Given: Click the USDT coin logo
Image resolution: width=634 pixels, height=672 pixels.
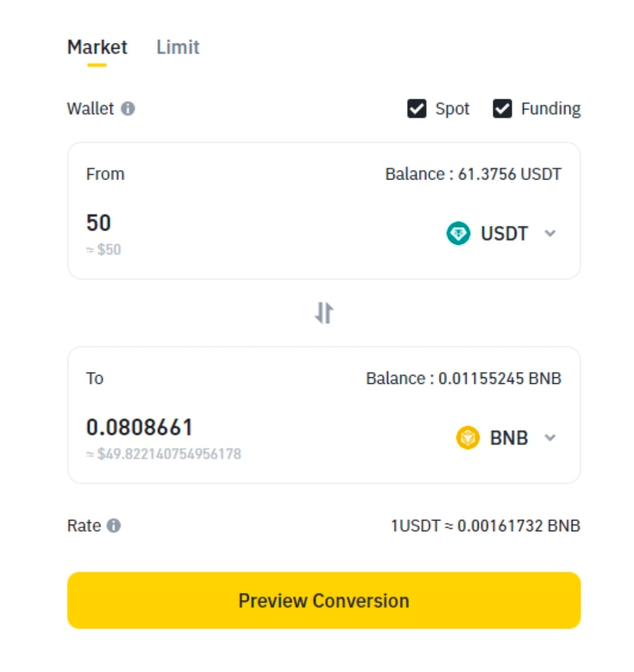Looking at the screenshot, I should tap(458, 234).
